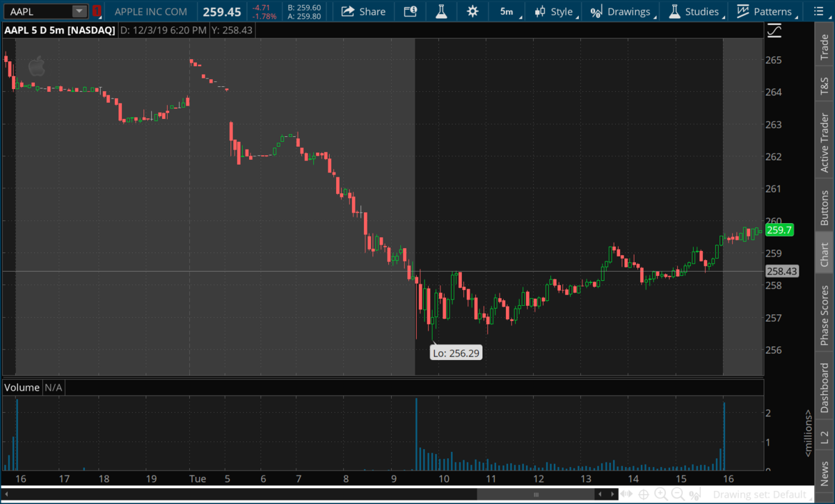Screen dimensions: 835x504
Task: Open the 5m timeframe dropdown
Action: 507,11
